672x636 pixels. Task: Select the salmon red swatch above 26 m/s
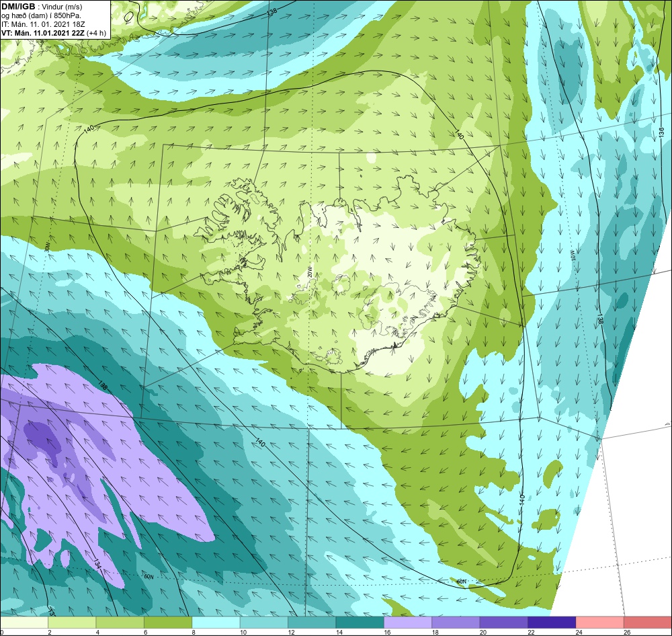point(648,623)
